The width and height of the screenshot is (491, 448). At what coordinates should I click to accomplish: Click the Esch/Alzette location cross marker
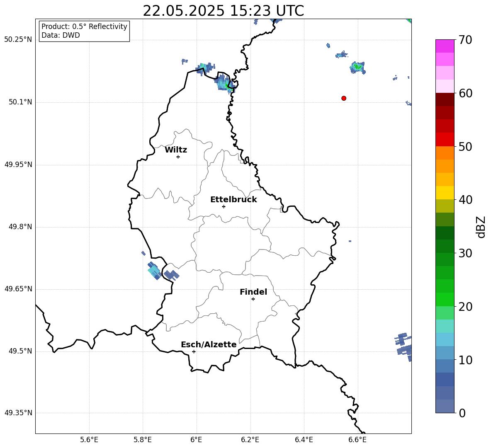coord(194,351)
